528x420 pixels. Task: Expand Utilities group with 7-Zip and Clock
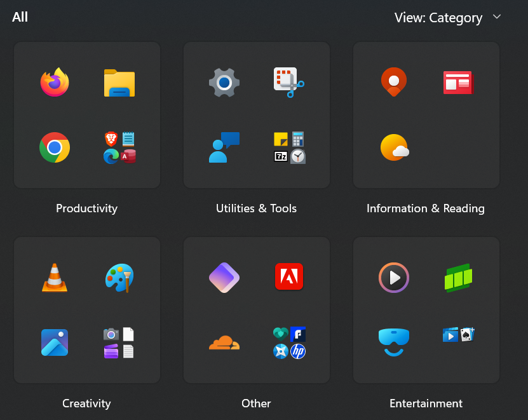[x=290, y=147]
